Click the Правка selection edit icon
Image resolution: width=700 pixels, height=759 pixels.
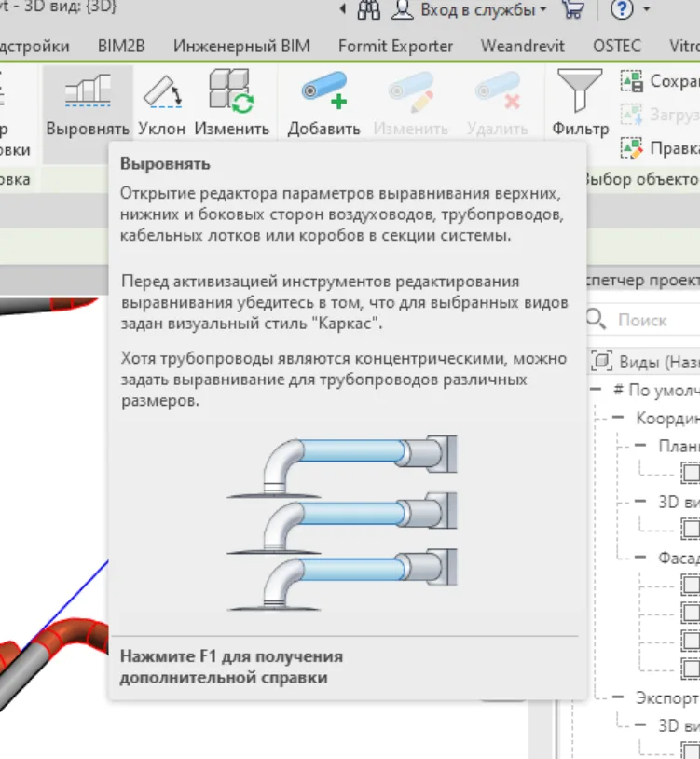632,148
